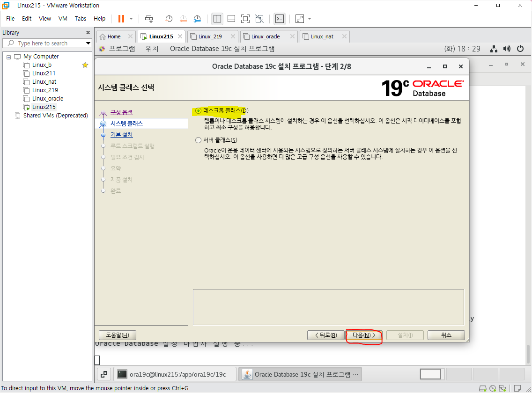
Task: Enter full screen mode
Action: pos(245,19)
